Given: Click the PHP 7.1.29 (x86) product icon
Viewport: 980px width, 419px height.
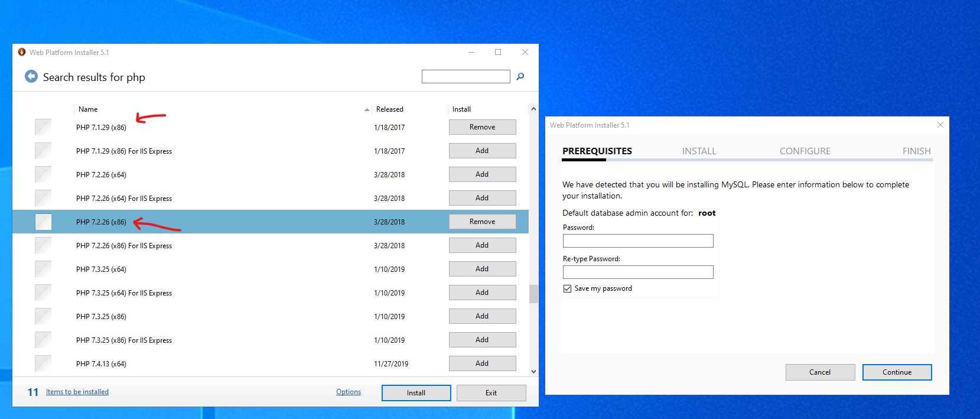Looking at the screenshot, I should pyautogui.click(x=43, y=127).
